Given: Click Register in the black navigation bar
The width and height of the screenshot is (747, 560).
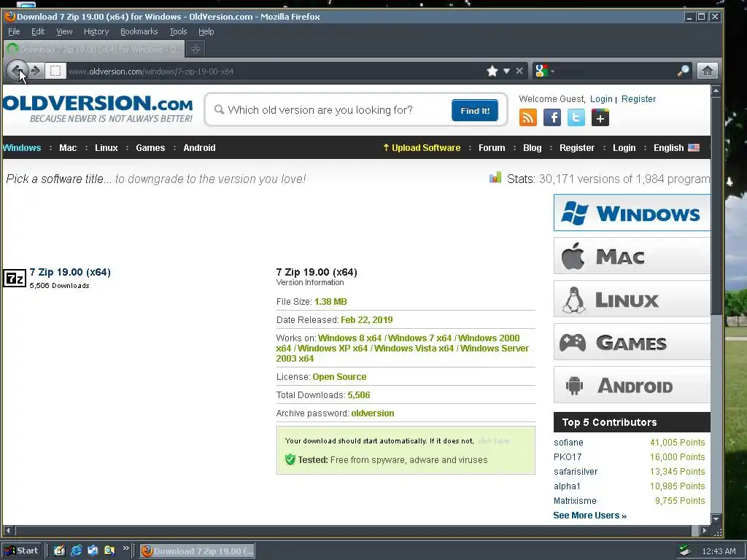Looking at the screenshot, I should click(x=577, y=147).
